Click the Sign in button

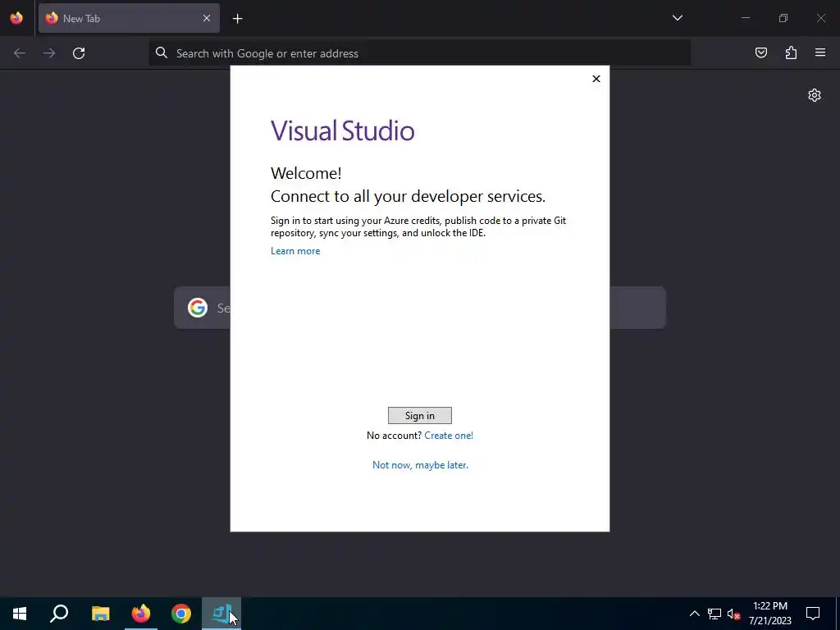point(419,416)
